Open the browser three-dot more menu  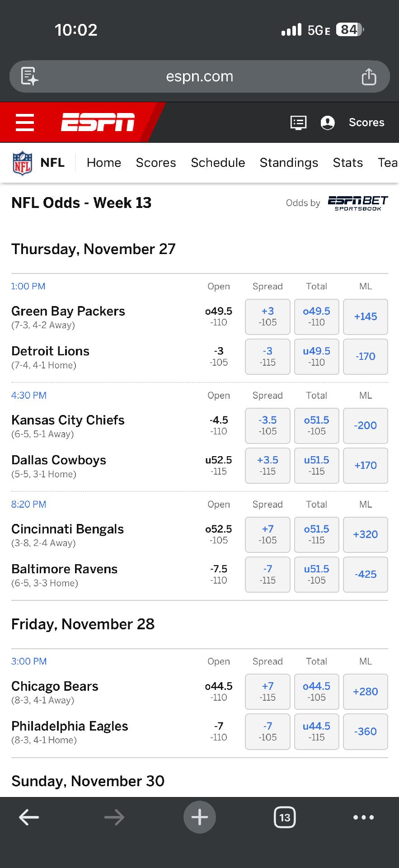coord(363,817)
